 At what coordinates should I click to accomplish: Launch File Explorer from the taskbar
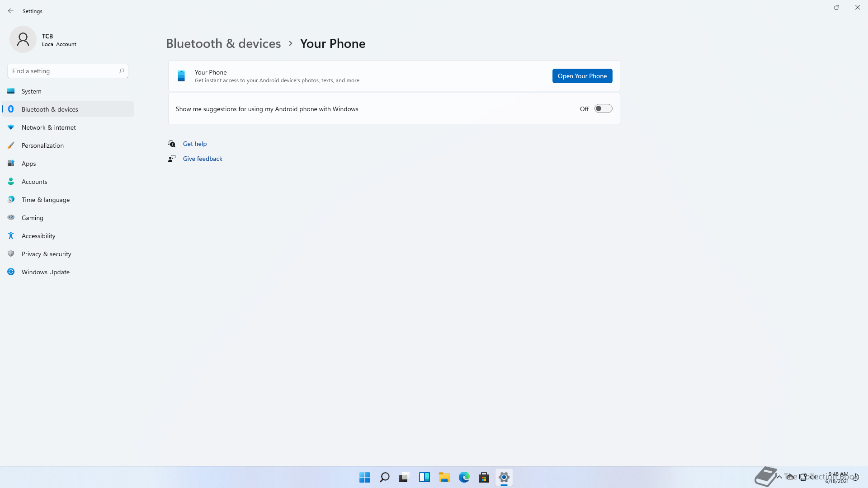pyautogui.click(x=444, y=477)
